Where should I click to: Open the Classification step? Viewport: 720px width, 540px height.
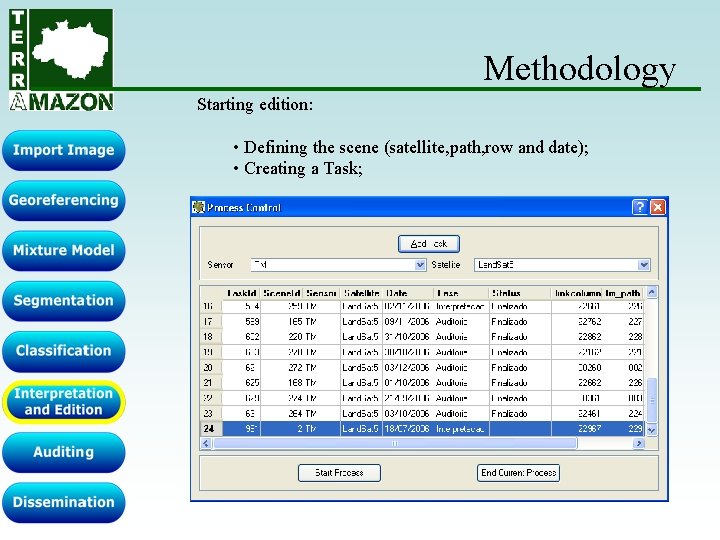63,351
